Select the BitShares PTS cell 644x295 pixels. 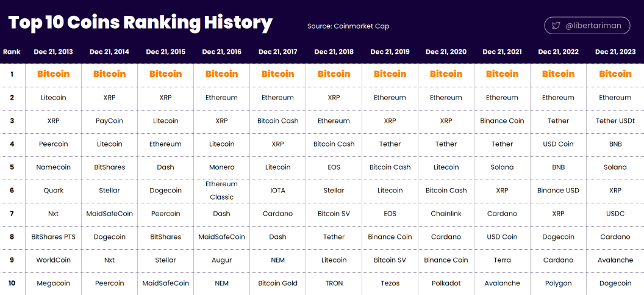click(54, 237)
